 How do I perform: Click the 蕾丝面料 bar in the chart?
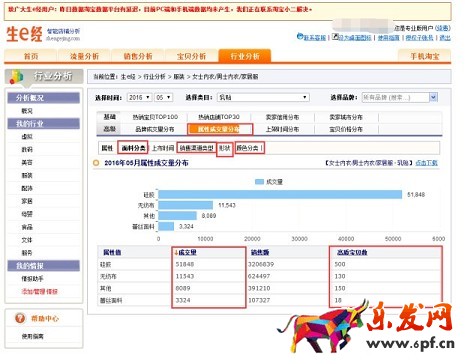pyautogui.click(x=166, y=226)
